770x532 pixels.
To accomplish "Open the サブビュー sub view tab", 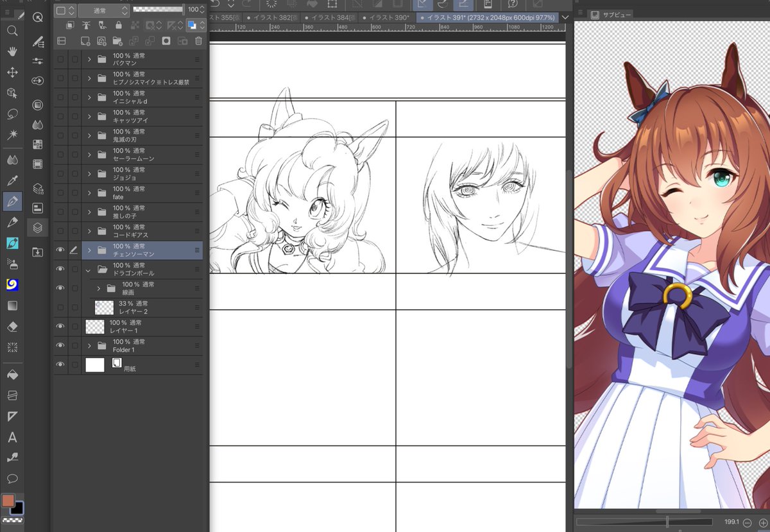I will pyautogui.click(x=611, y=14).
